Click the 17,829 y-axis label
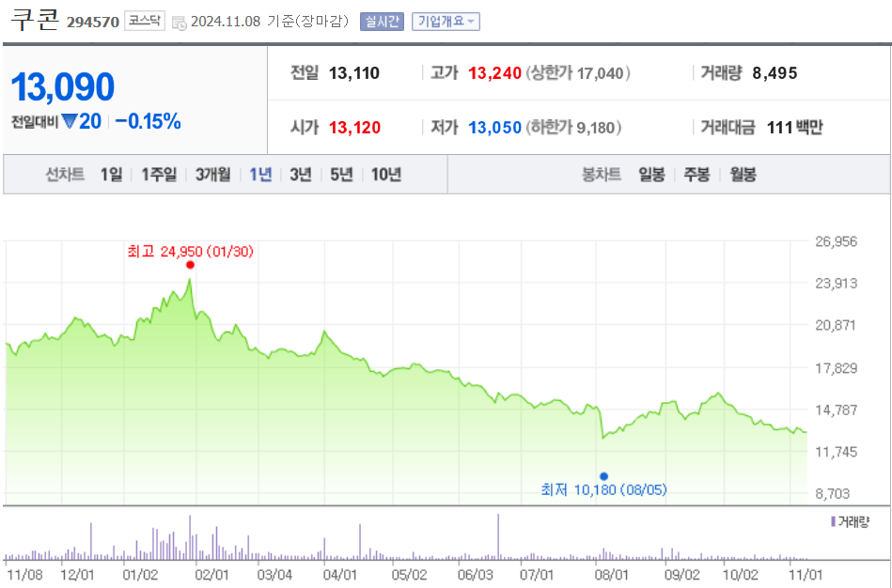 tap(837, 368)
